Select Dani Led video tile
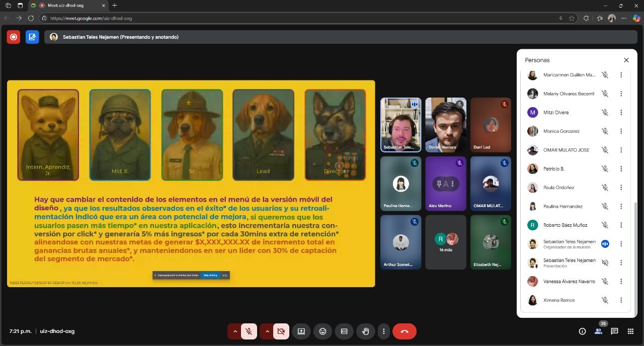Screen dimensions: 644x346 coord(491,125)
